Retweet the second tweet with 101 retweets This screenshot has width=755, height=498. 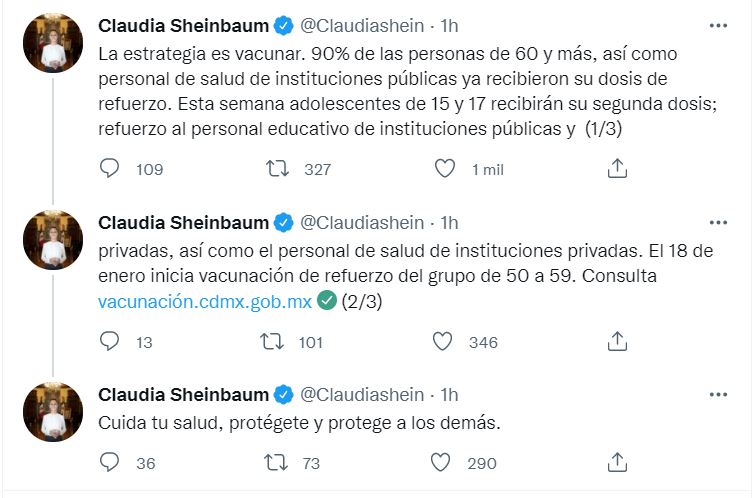272,342
